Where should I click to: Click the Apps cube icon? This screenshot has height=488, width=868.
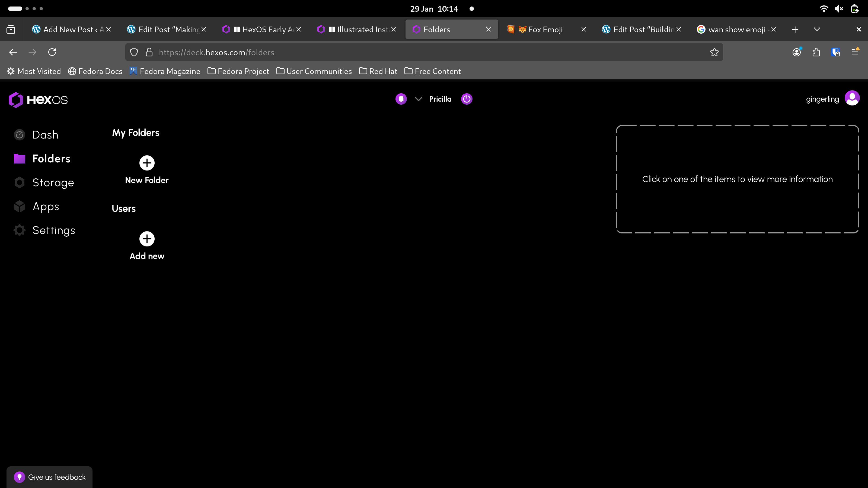[x=20, y=206]
